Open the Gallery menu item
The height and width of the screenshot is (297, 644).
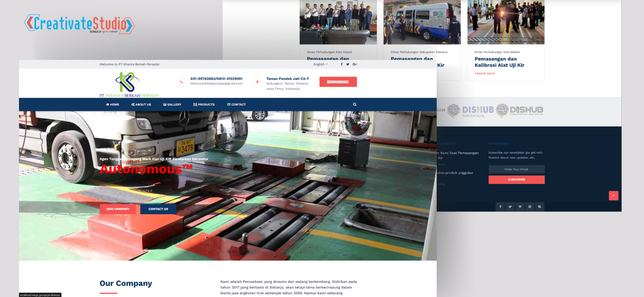click(172, 105)
